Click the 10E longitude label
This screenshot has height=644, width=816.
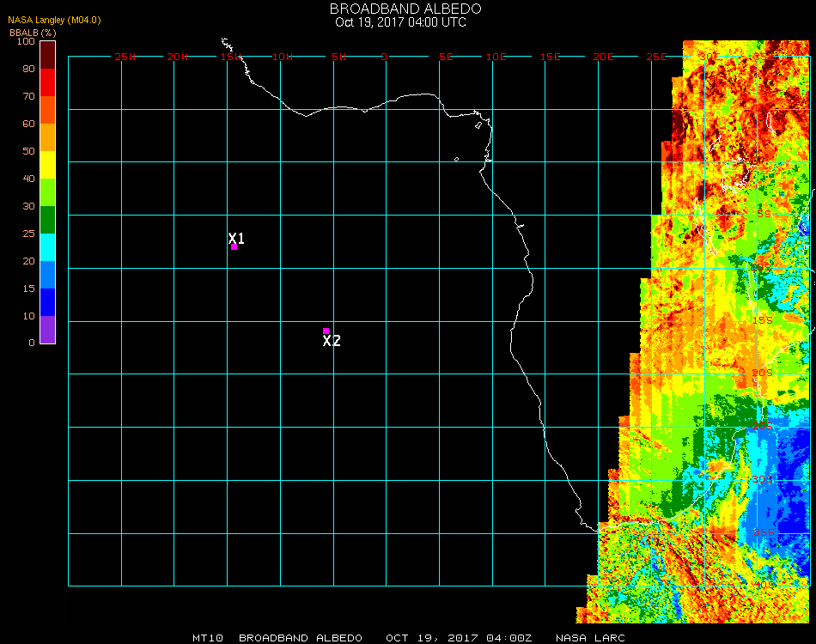pos(496,57)
